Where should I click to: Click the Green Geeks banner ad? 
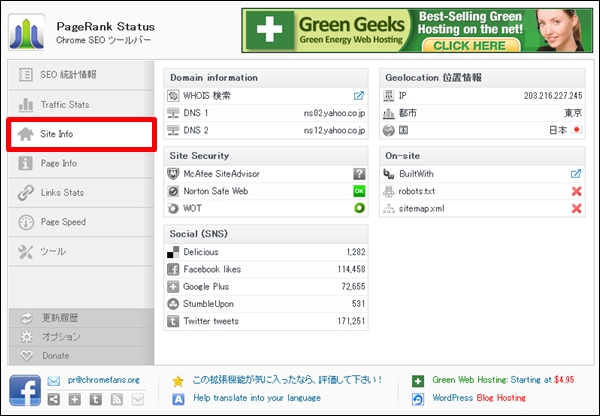pyautogui.click(x=417, y=31)
